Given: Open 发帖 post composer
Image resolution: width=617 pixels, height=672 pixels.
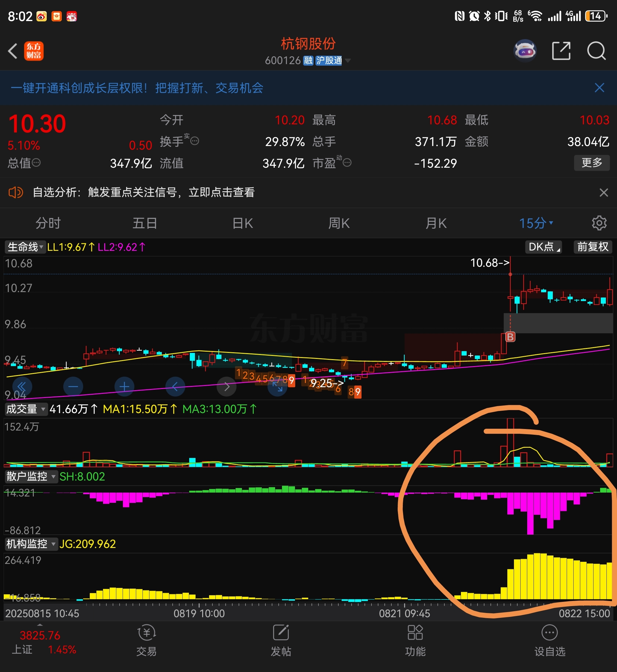Looking at the screenshot, I should (281, 641).
